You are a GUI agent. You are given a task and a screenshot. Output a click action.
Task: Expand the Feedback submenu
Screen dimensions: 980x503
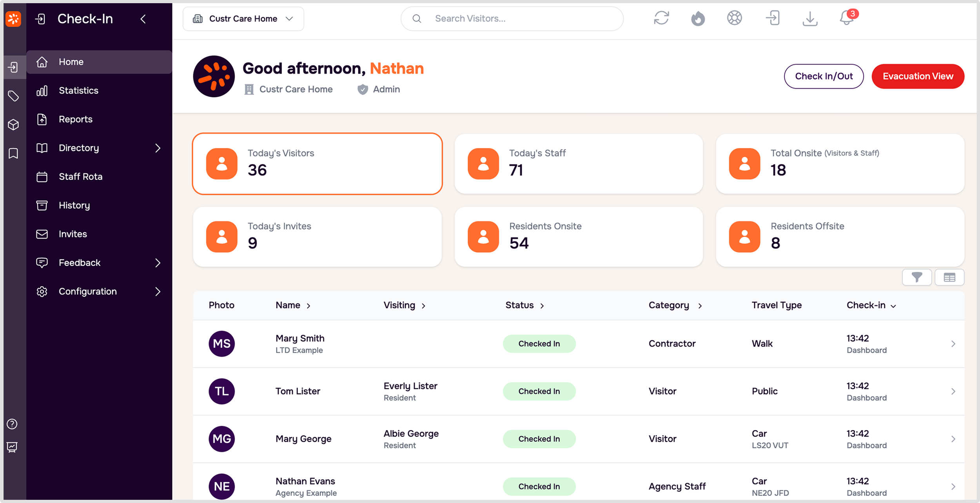158,263
